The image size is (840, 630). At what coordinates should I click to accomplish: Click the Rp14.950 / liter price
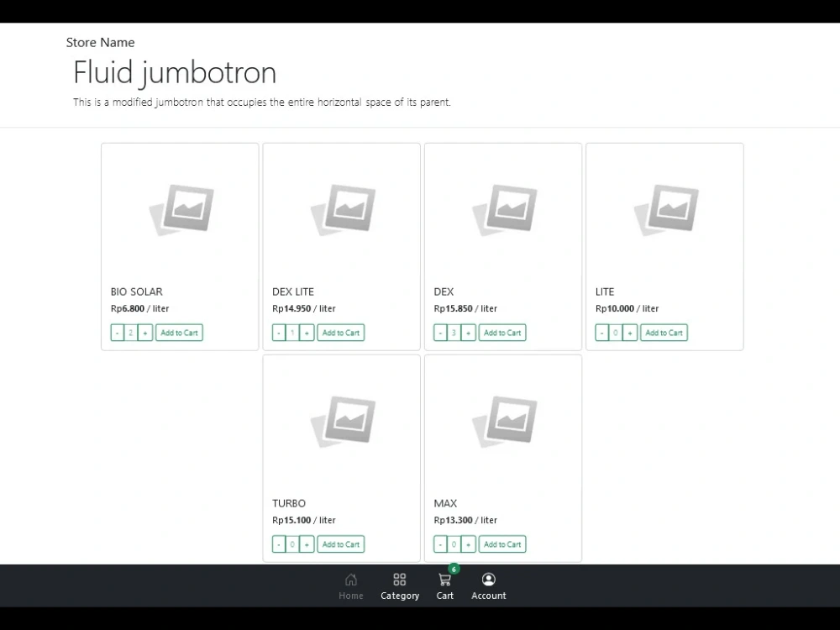[304, 308]
